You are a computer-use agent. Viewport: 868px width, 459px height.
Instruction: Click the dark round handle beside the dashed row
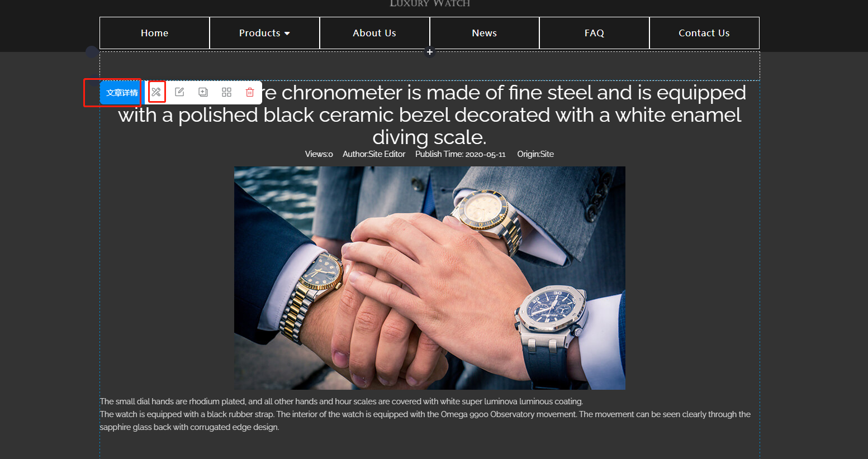pos(92,52)
